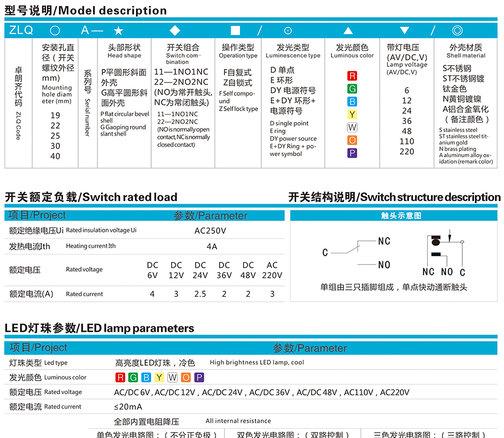Select the AC250V insulation voltage value
This screenshot has height=438, width=504.
click(210, 230)
